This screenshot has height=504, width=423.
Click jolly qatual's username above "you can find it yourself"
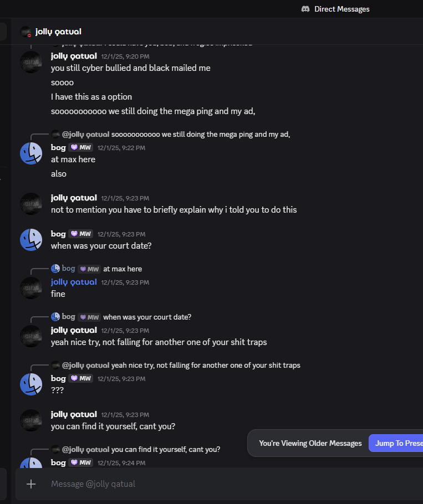(x=74, y=414)
